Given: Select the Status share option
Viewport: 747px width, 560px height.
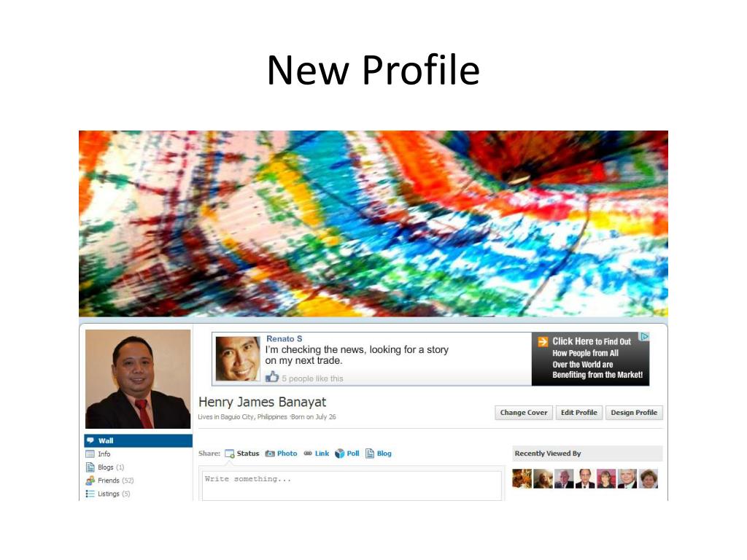Looking at the screenshot, I should tap(242, 454).
